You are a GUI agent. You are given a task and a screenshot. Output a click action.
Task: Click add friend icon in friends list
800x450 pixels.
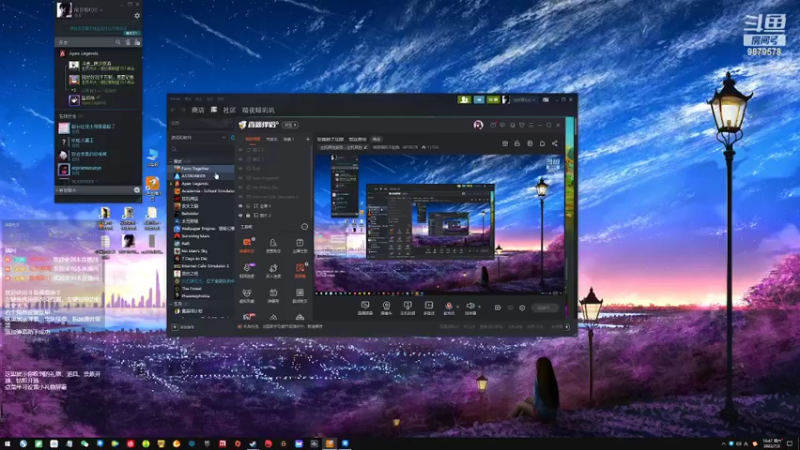pos(137,42)
